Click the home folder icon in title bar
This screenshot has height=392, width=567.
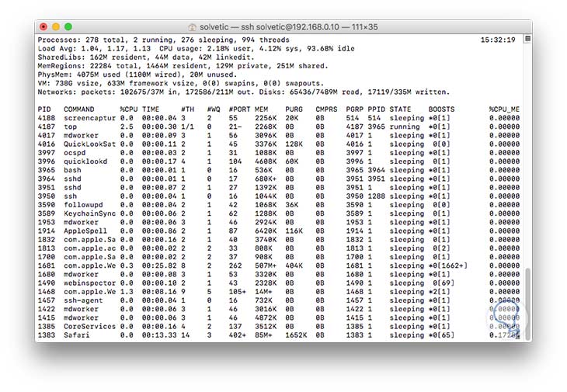pos(192,27)
